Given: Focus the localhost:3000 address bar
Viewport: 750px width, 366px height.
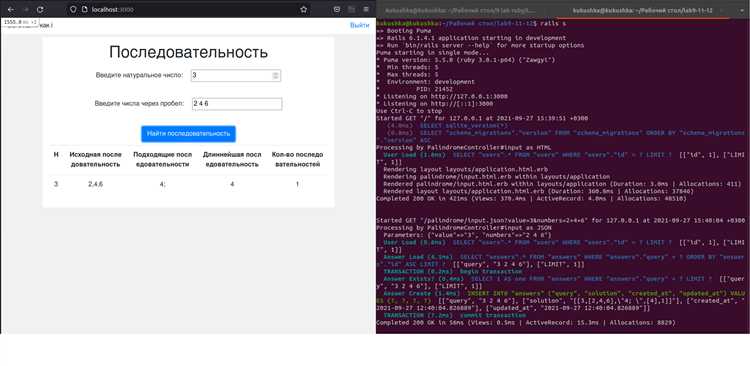Looking at the screenshot, I should 189,9.
